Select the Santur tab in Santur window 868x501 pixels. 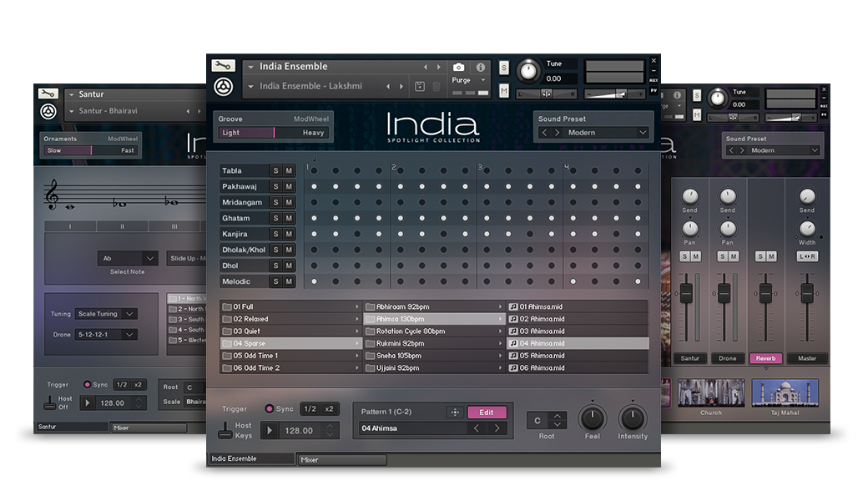tap(72, 427)
